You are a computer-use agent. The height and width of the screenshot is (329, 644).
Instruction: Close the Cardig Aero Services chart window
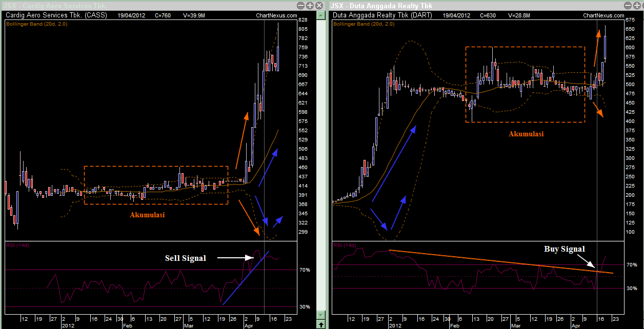coord(319,6)
